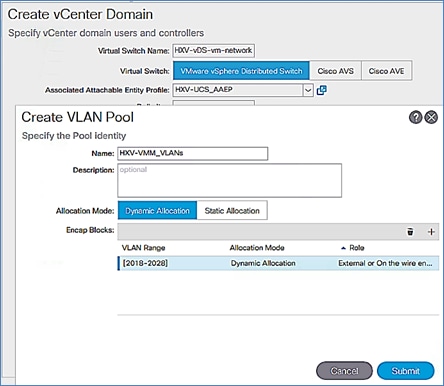The image size is (444, 386).
Task: Select the [2018-2028] VLAN range row
Action: coord(278,263)
